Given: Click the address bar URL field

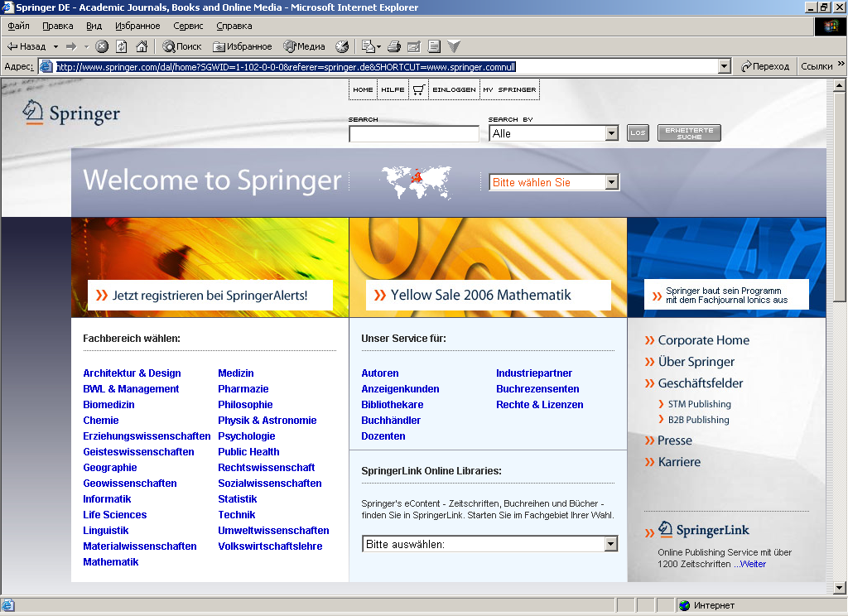Looking at the screenshot, I should [x=386, y=66].
